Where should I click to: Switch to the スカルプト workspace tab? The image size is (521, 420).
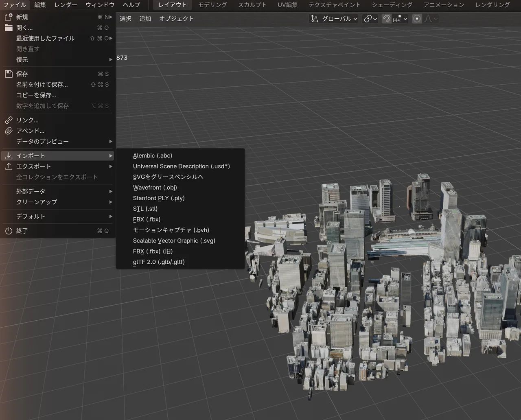click(x=252, y=5)
